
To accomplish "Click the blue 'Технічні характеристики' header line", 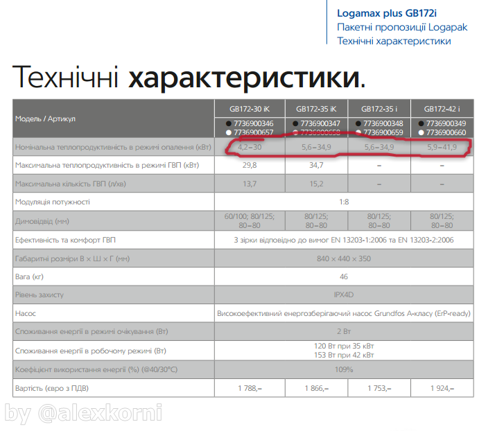I will click(x=394, y=41).
